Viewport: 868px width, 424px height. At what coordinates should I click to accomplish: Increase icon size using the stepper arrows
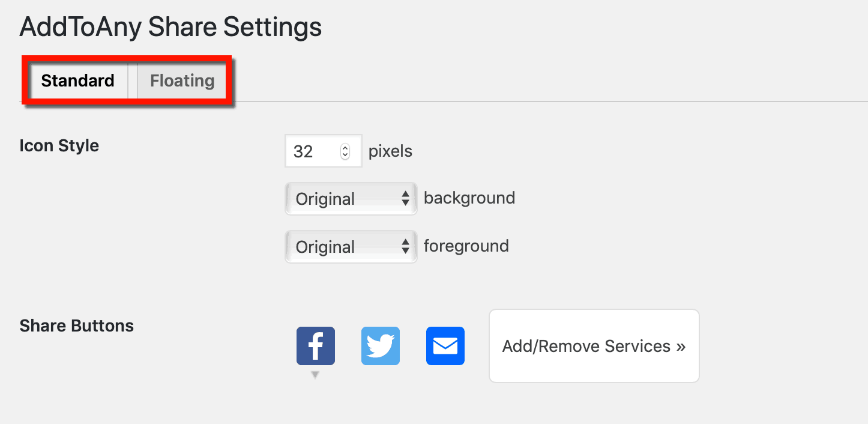point(345,147)
